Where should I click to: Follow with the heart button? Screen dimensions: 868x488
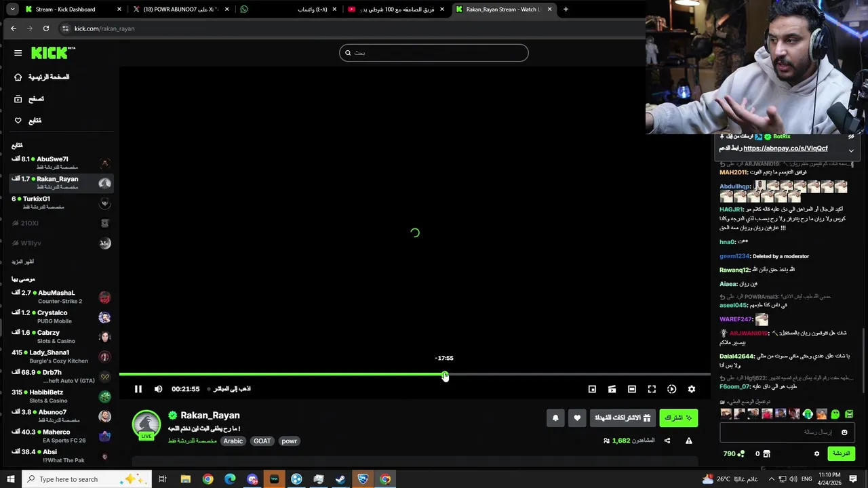[x=577, y=418]
